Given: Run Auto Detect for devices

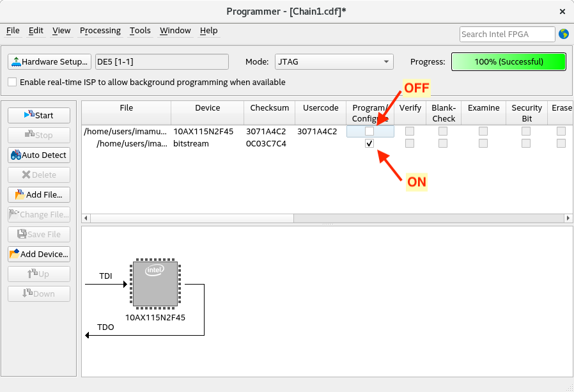Looking at the screenshot, I should (x=39, y=155).
